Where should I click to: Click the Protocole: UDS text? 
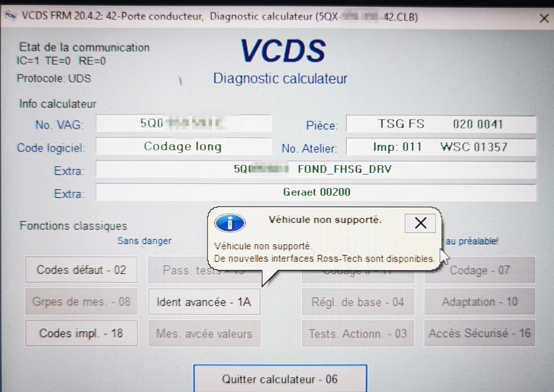click(54, 78)
